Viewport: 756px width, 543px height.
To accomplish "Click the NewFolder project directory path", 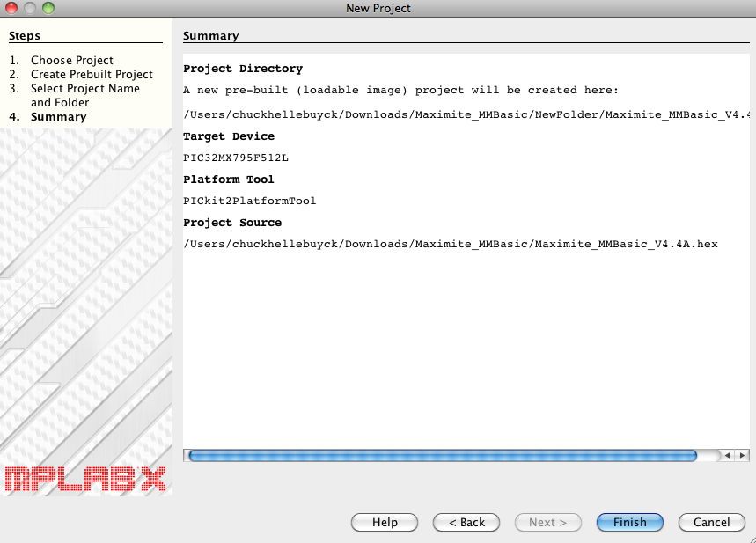I will (x=466, y=115).
